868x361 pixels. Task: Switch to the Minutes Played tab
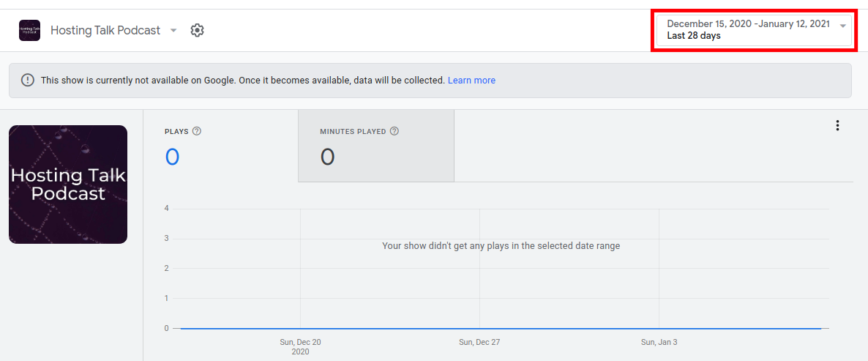point(375,146)
